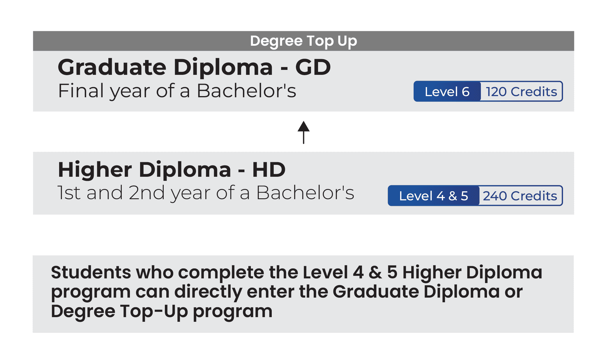This screenshot has width=607, height=364.
Task: Click the blue Level 4 & 5 badge
Action: (x=433, y=196)
